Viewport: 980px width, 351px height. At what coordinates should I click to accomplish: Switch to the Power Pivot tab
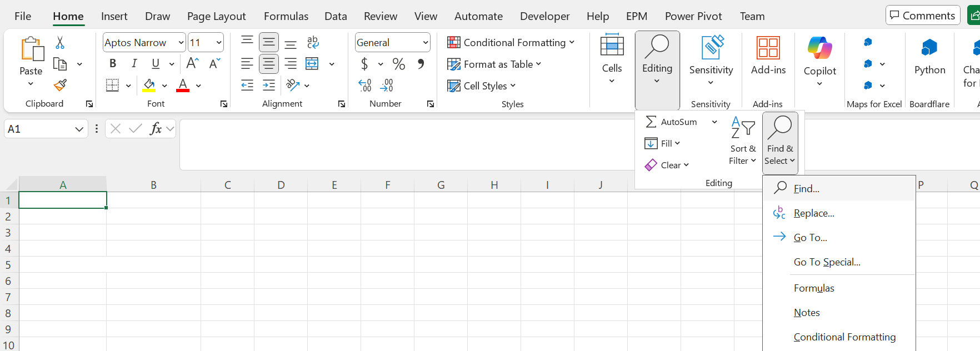(693, 16)
